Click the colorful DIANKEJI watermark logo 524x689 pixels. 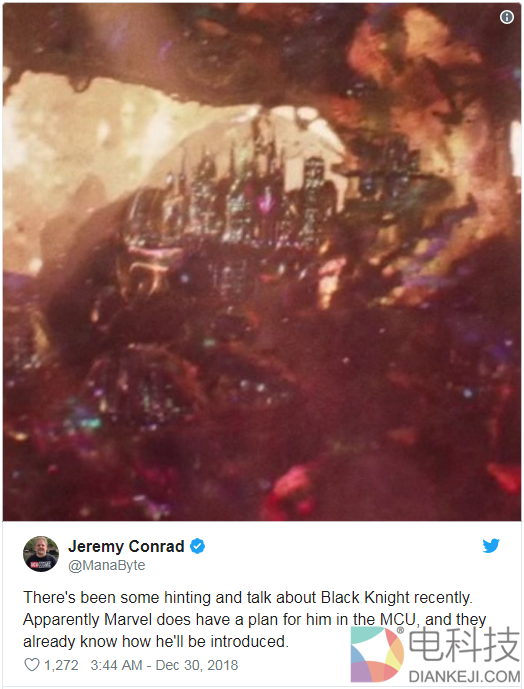[377, 654]
